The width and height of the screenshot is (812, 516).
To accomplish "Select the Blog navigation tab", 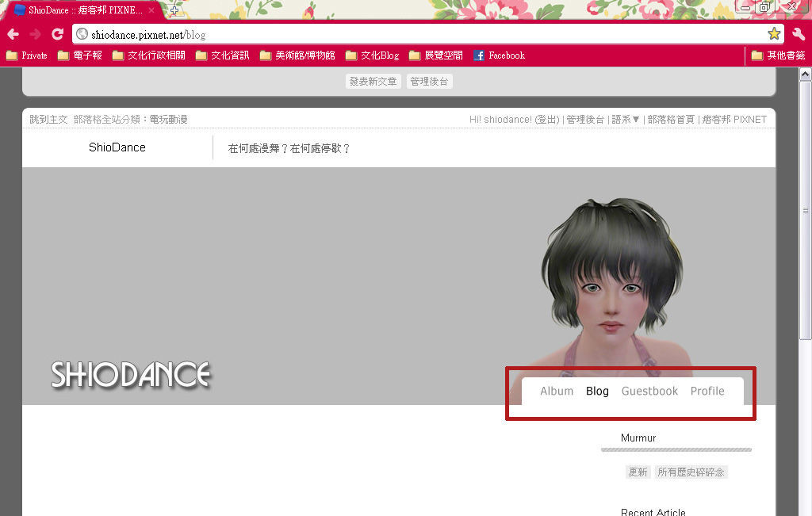I will coord(597,392).
